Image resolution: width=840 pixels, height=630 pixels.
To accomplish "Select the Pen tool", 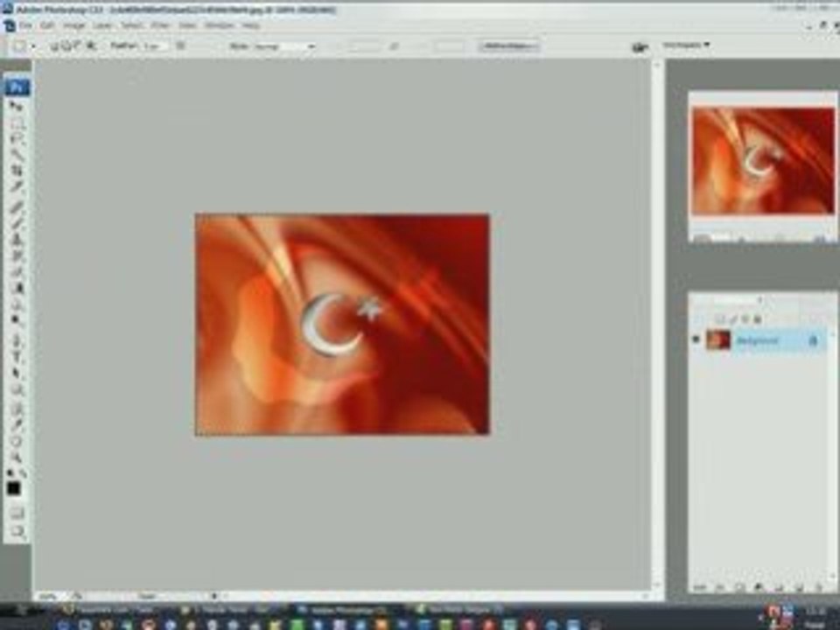I will pyautogui.click(x=17, y=340).
